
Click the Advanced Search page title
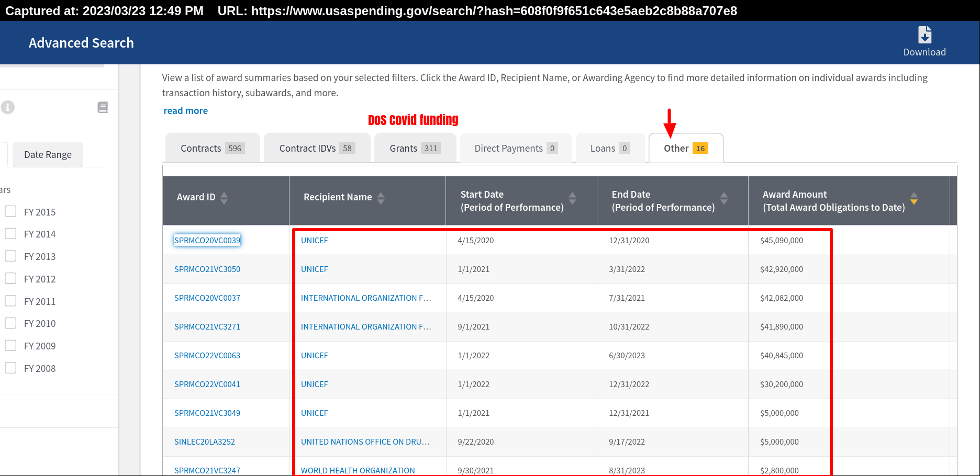point(81,43)
